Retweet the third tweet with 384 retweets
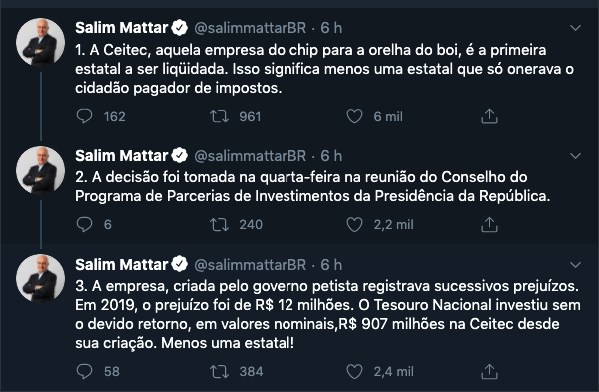The width and height of the screenshot is (599, 392). tap(219, 371)
